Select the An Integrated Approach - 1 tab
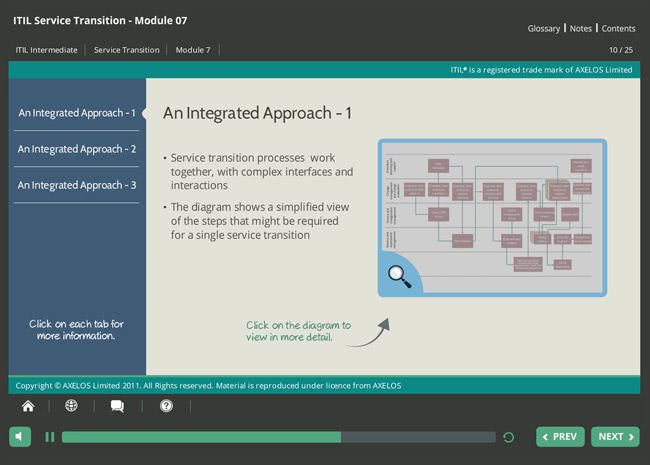The width and height of the screenshot is (650, 465). (77, 113)
